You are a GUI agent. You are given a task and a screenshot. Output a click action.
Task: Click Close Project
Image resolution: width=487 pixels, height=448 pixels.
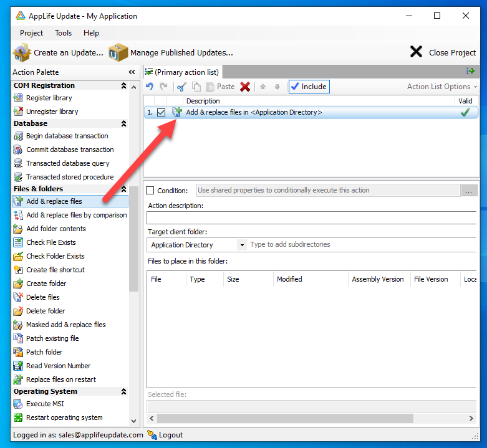pyautogui.click(x=443, y=52)
